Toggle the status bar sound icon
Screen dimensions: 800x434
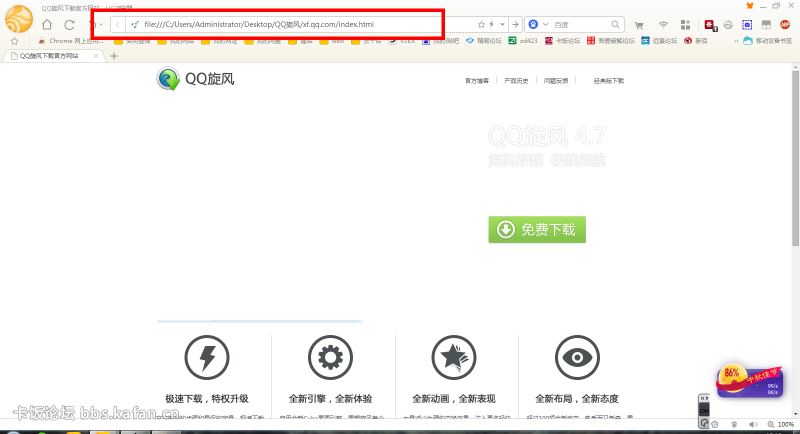(x=753, y=424)
